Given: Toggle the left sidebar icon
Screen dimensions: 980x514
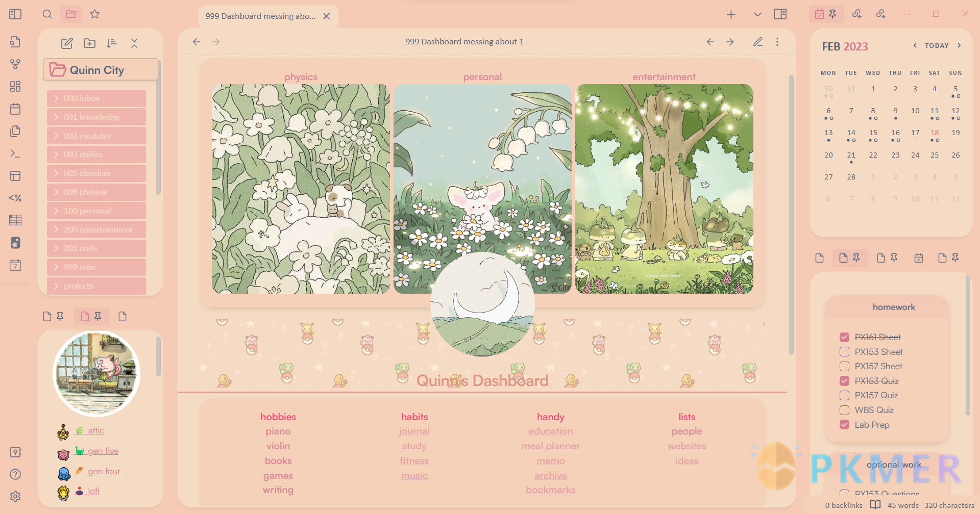Looking at the screenshot, I should (x=15, y=14).
